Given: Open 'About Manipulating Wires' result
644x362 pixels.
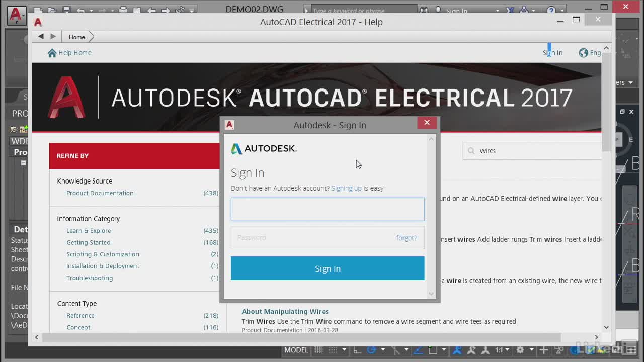Looking at the screenshot, I should tap(285, 312).
